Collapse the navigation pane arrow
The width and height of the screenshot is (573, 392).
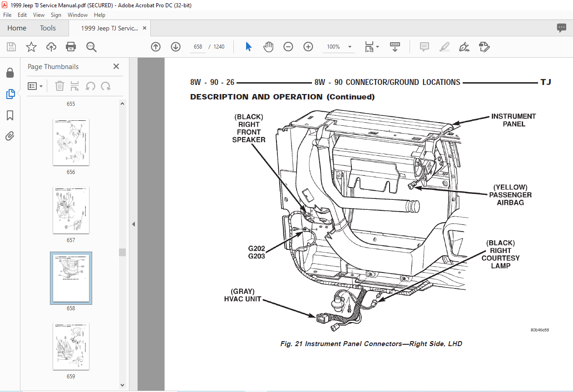click(x=134, y=224)
